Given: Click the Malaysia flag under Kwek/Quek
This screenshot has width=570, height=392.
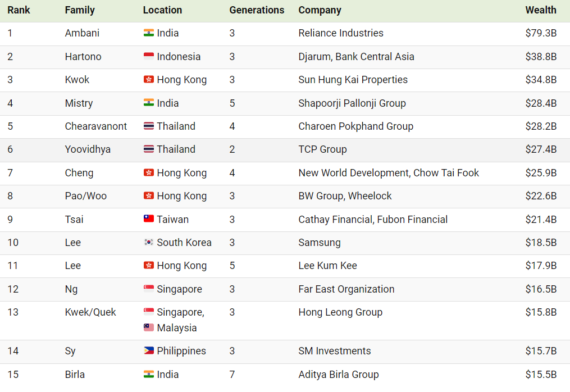Looking at the screenshot, I should coord(149,327).
